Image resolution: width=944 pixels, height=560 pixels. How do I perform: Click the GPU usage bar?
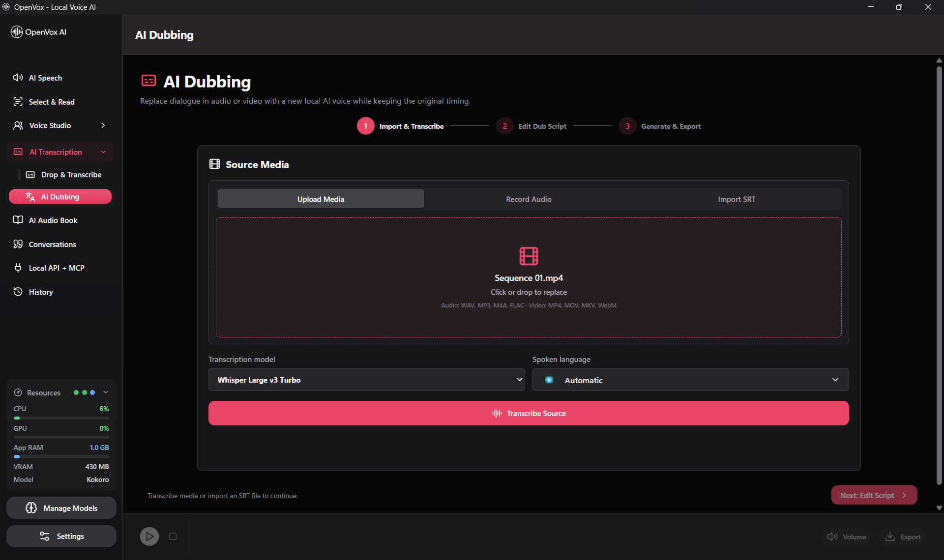pos(61,437)
